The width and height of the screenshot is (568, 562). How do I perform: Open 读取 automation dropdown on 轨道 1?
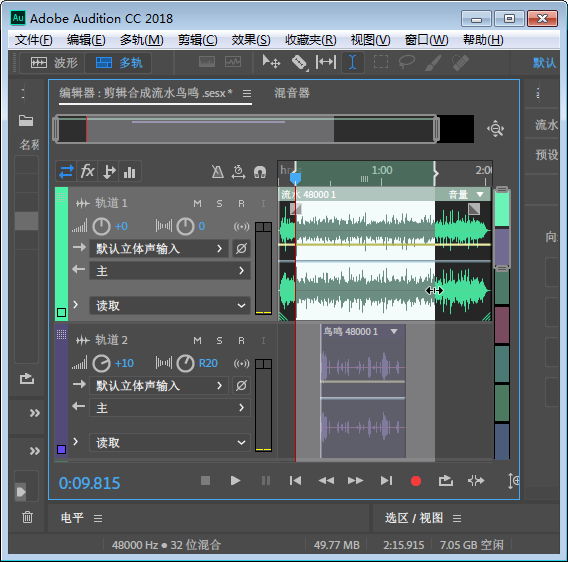pyautogui.click(x=170, y=306)
